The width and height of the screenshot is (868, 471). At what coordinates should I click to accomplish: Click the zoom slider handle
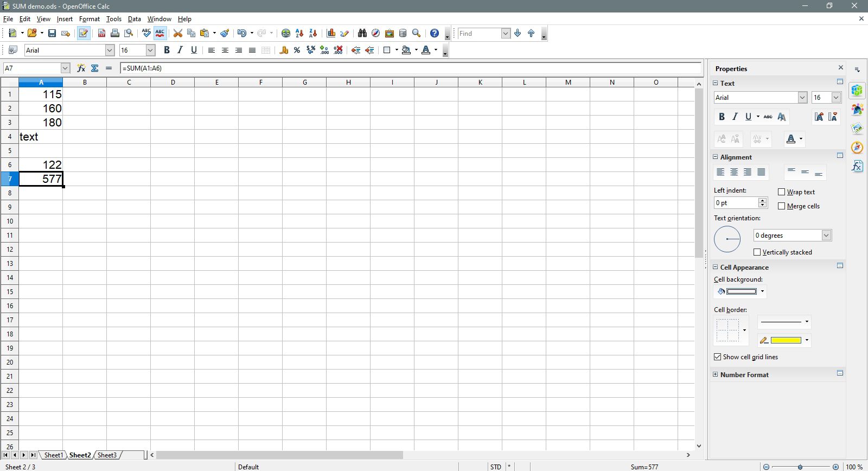[800, 467]
